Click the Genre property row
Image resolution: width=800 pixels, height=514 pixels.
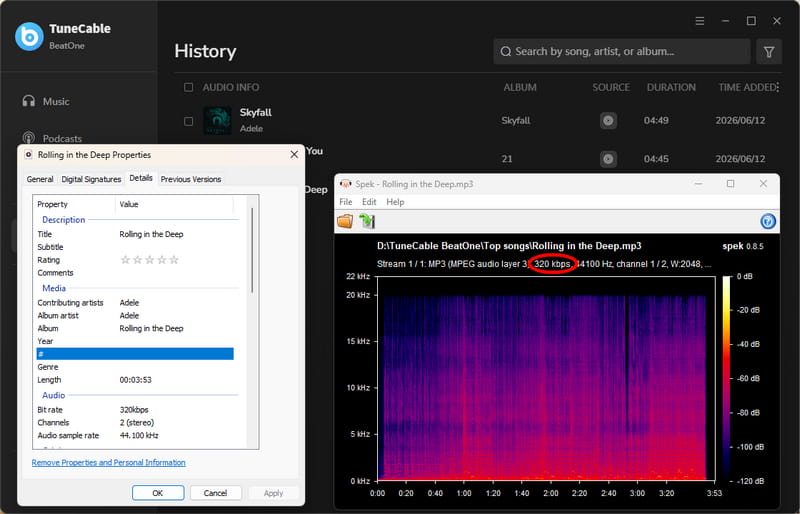[135, 367]
